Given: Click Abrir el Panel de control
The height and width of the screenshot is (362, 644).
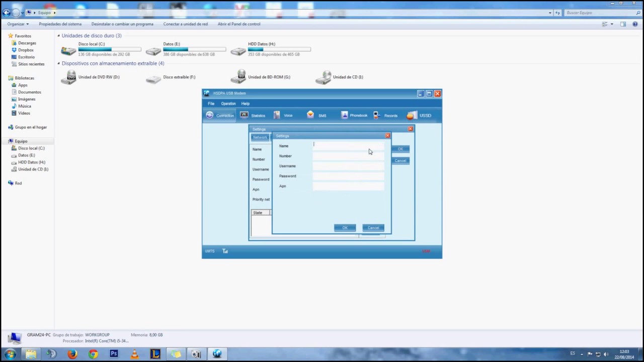Looking at the screenshot, I should point(239,24).
